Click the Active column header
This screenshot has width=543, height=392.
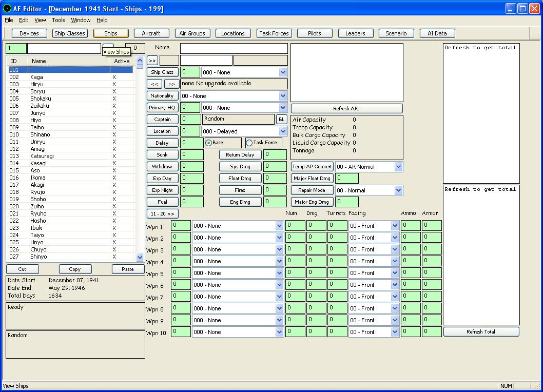(x=122, y=61)
